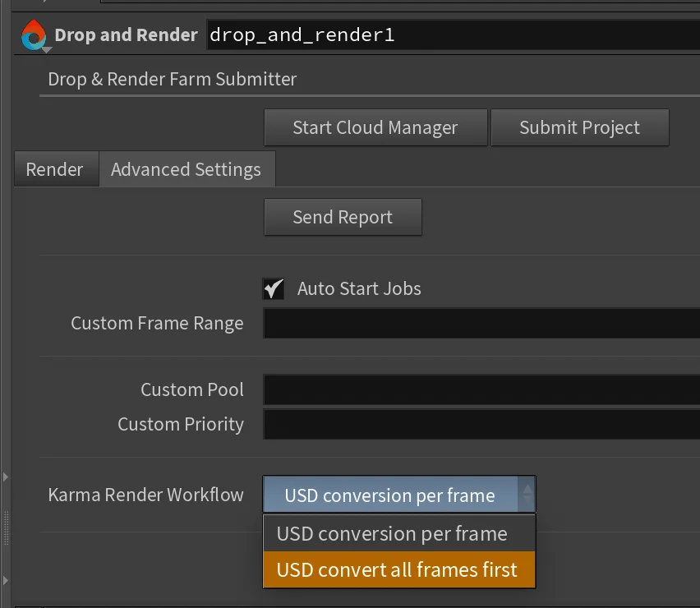
Task: Click the Submit Project button
Action: (579, 127)
